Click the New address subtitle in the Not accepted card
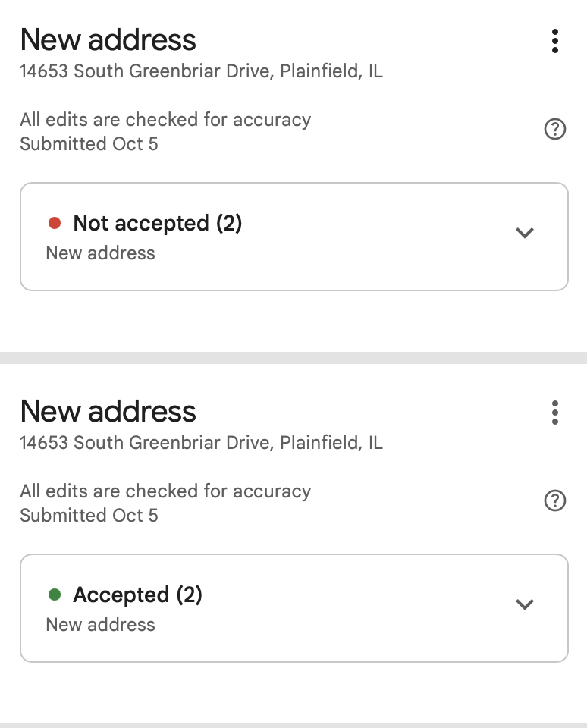Screen dimensions: 587x728 pyautogui.click(x=100, y=253)
